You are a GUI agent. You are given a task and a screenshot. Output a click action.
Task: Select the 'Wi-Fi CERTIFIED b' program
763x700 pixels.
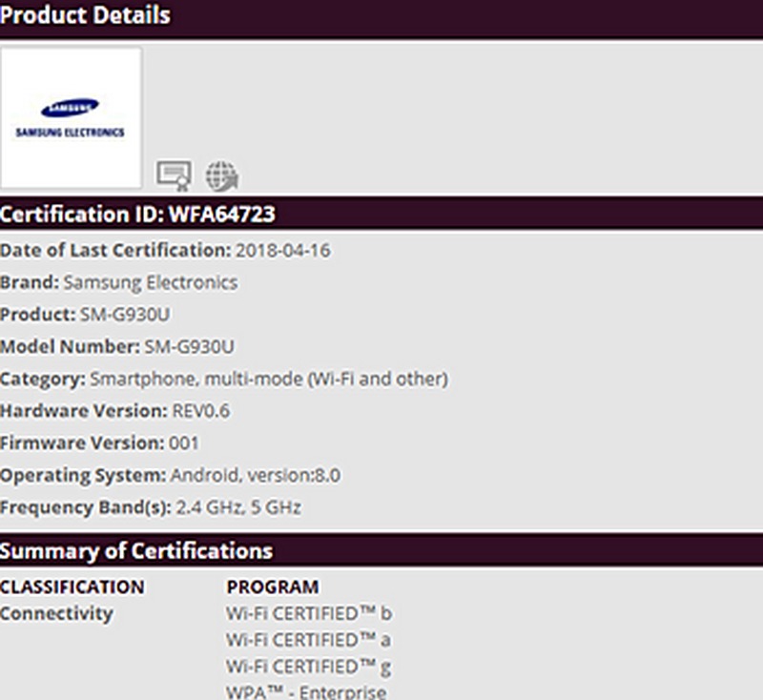click(x=309, y=613)
